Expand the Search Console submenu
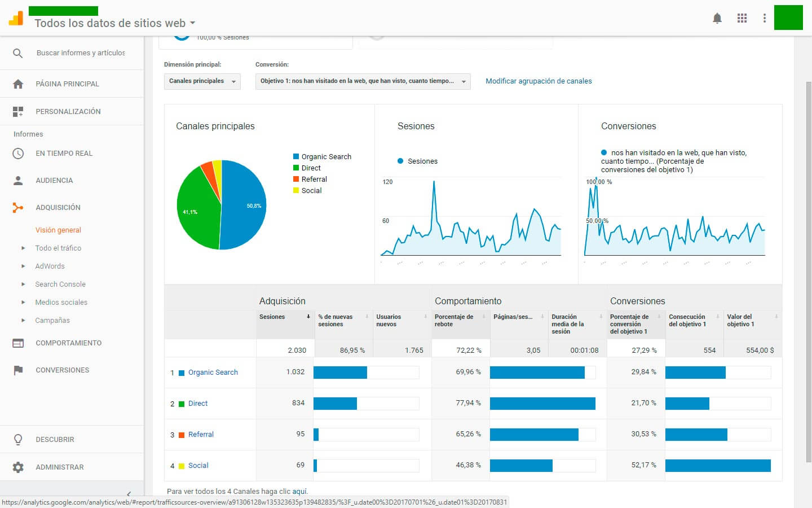812x508 pixels. (60, 284)
